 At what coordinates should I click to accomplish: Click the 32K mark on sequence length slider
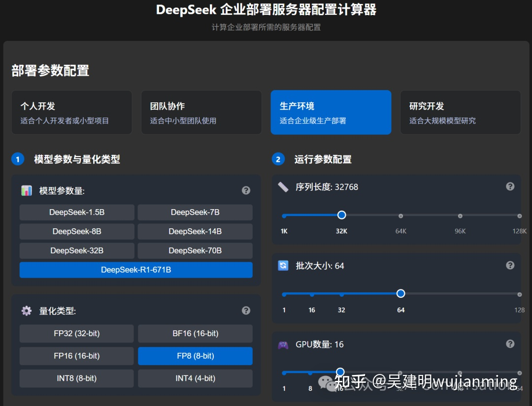tap(341, 215)
